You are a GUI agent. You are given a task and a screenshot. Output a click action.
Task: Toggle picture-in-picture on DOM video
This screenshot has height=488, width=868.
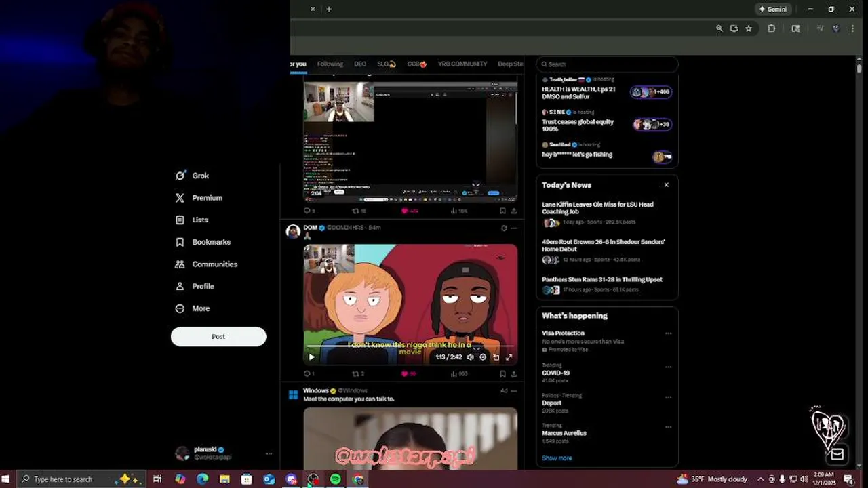(496, 357)
